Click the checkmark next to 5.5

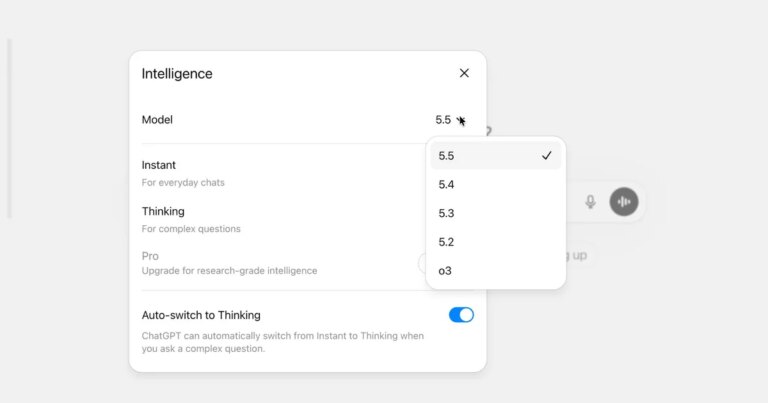coord(546,156)
